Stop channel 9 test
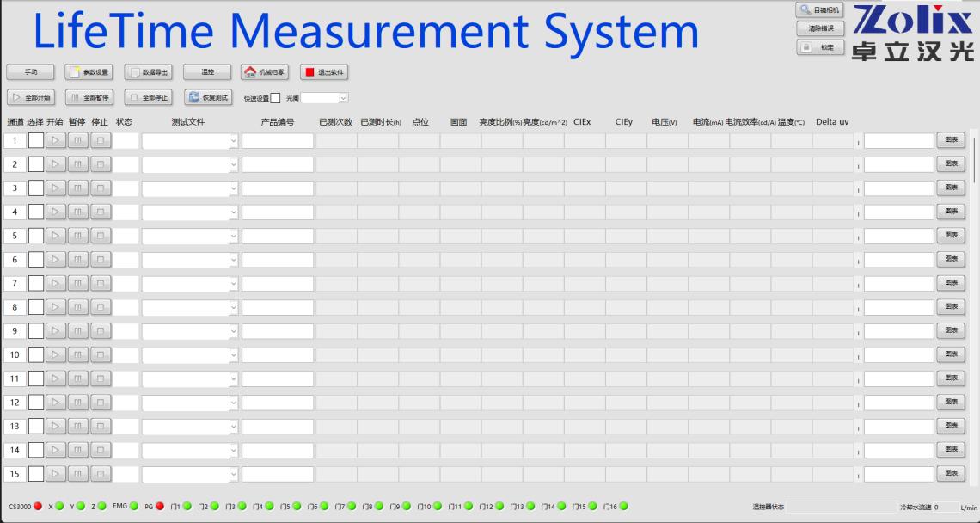 [101, 330]
